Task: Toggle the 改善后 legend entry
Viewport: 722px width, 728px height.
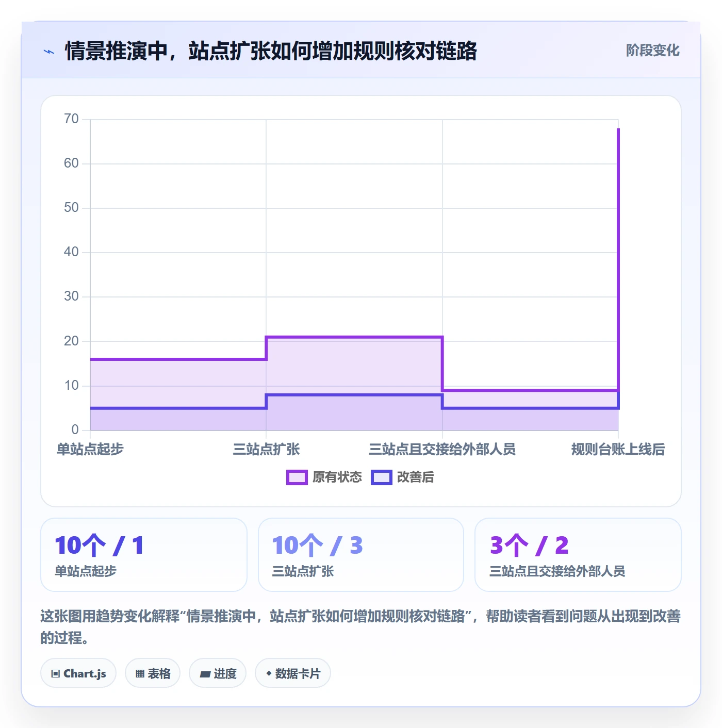Action: 403,477
